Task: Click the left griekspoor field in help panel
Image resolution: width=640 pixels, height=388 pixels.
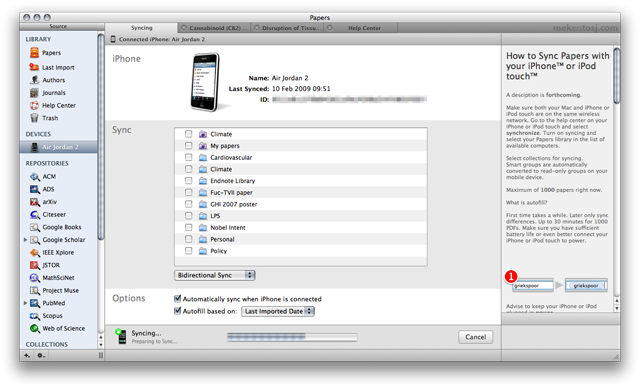Action: [533, 286]
